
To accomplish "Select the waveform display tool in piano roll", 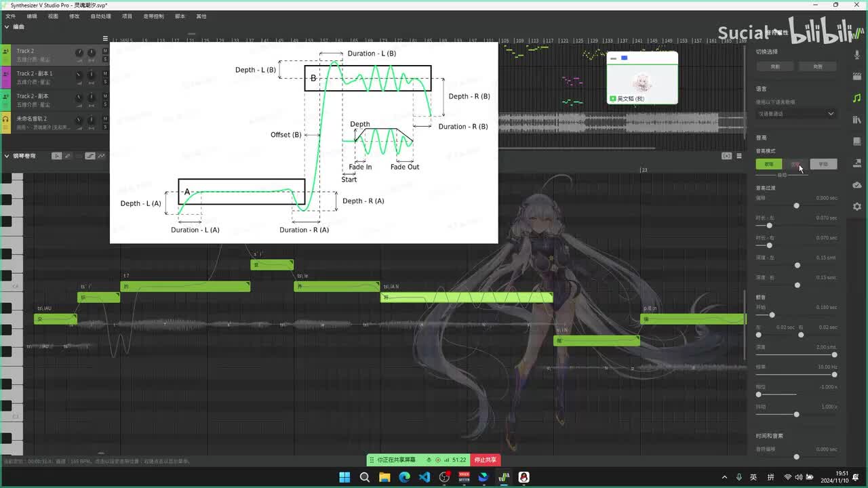I will tap(101, 156).
